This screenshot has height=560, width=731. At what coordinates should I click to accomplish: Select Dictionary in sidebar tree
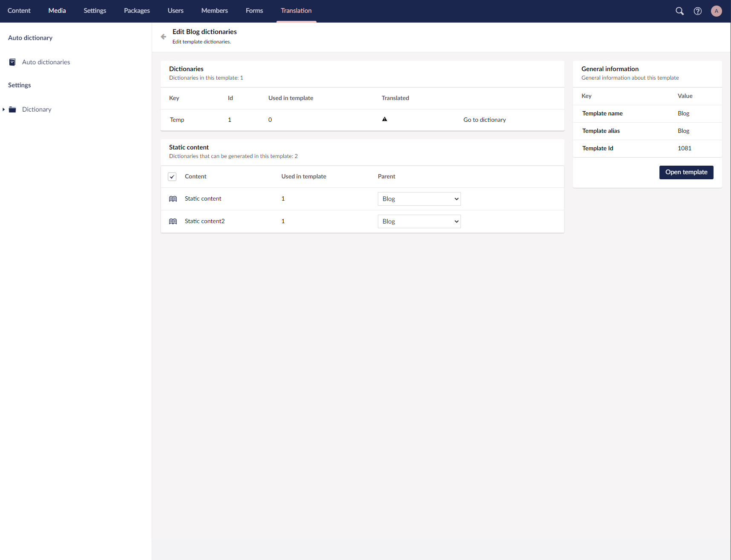(x=37, y=109)
